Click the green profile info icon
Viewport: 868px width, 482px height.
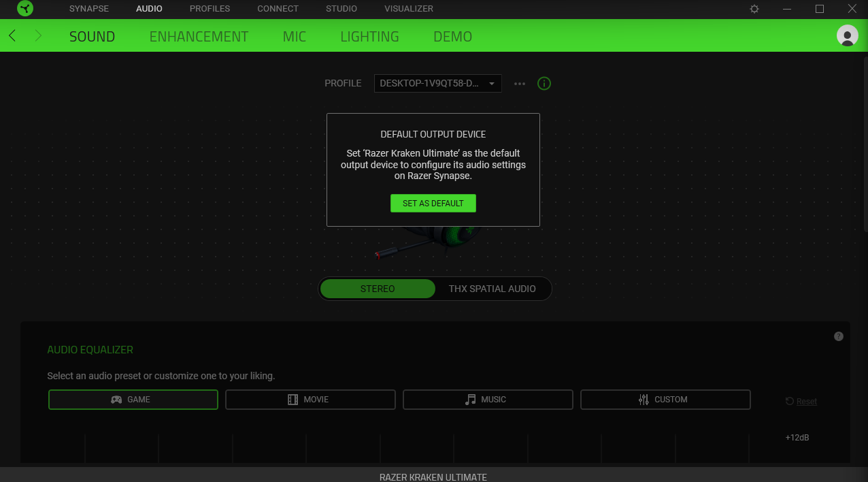544,84
